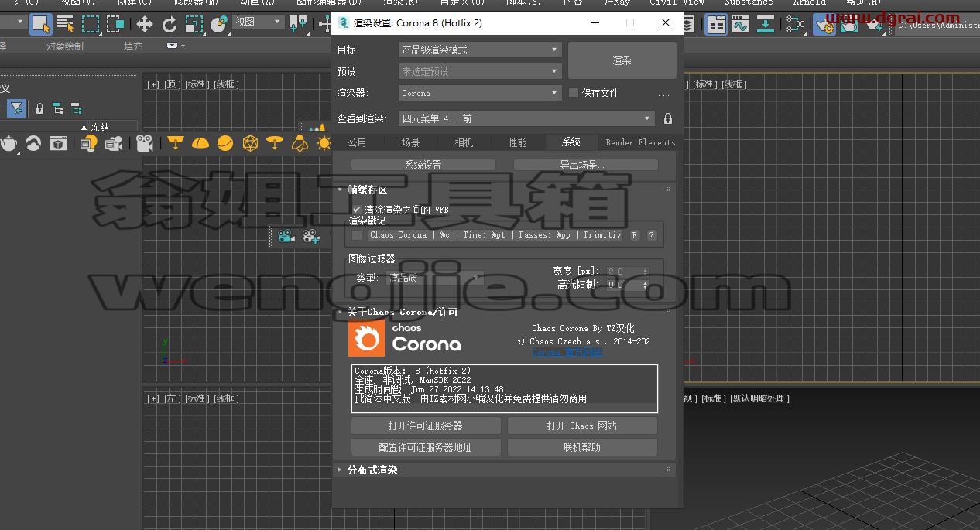Image resolution: width=980 pixels, height=530 pixels.
Task: Lock the view-to-render padlock
Action: [668, 118]
